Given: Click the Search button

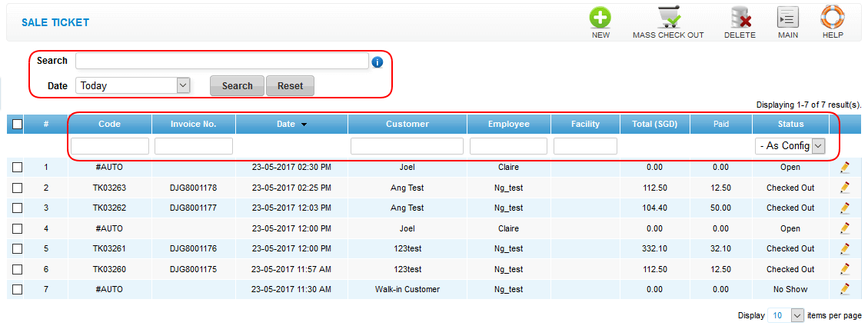Looking at the screenshot, I should (x=237, y=86).
